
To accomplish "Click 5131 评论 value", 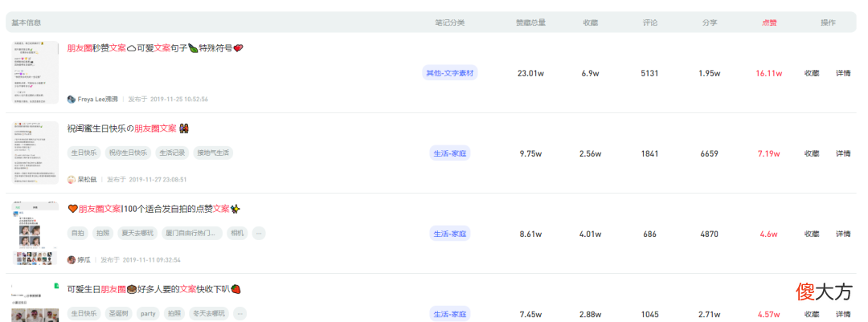I will coord(650,73).
